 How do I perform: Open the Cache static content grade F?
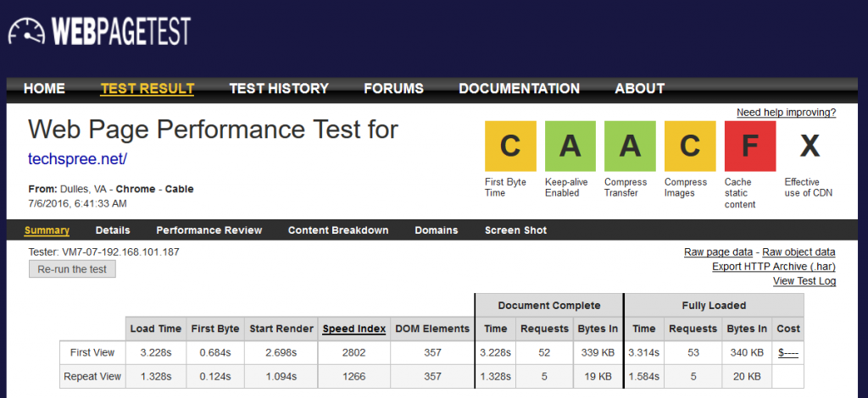[x=750, y=146]
